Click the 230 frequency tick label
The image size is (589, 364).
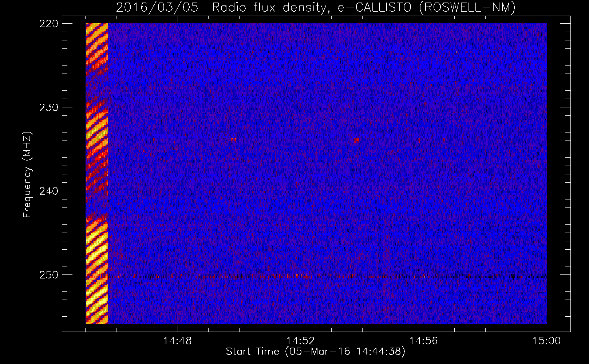pyautogui.click(x=48, y=107)
